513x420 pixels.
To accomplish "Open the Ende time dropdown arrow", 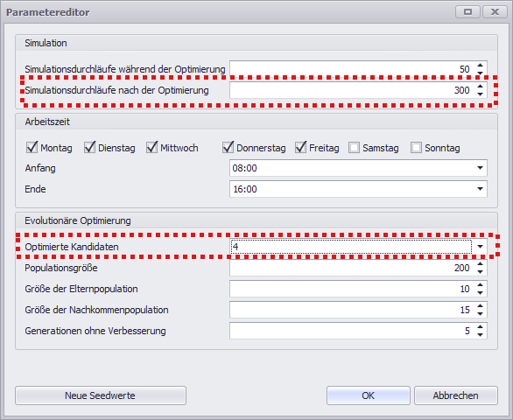I will click(x=480, y=189).
